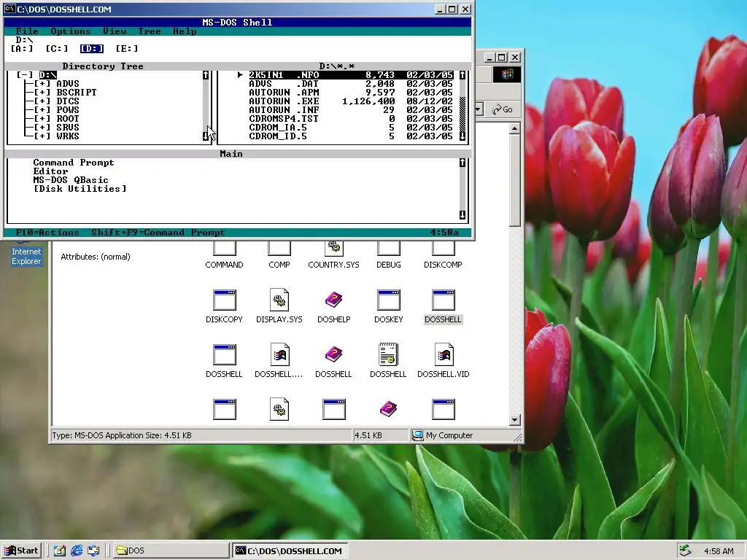The width and height of the screenshot is (747, 560).
Task: Click the Internet Explorer desktop icon label
Action: [26, 256]
